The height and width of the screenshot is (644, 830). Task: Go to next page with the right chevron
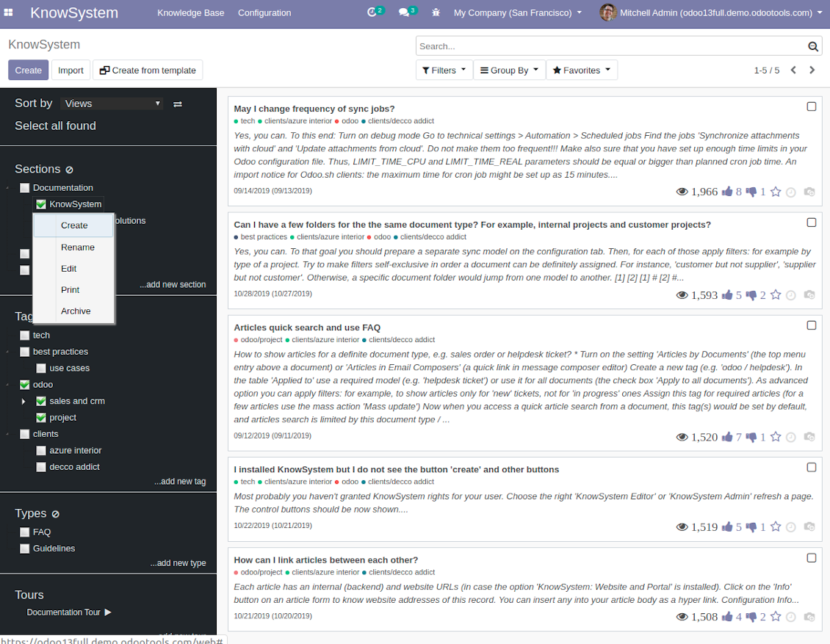(x=812, y=70)
